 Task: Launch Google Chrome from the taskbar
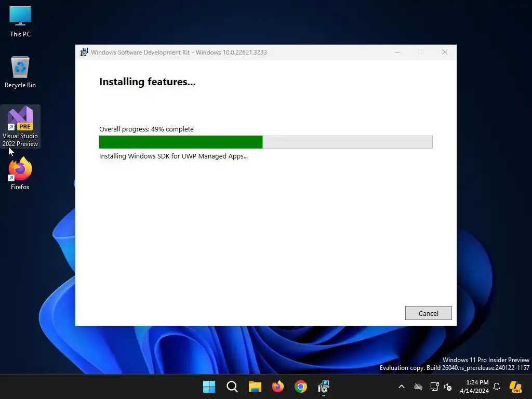click(x=301, y=387)
